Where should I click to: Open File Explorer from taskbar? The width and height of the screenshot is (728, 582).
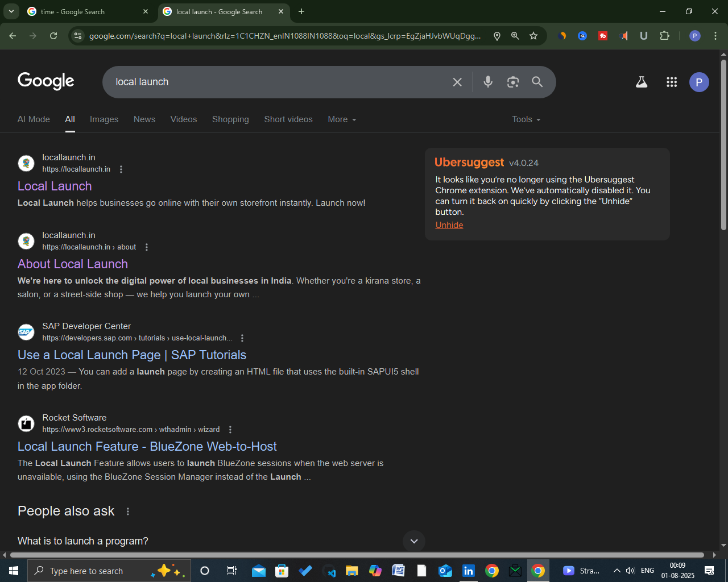point(351,571)
